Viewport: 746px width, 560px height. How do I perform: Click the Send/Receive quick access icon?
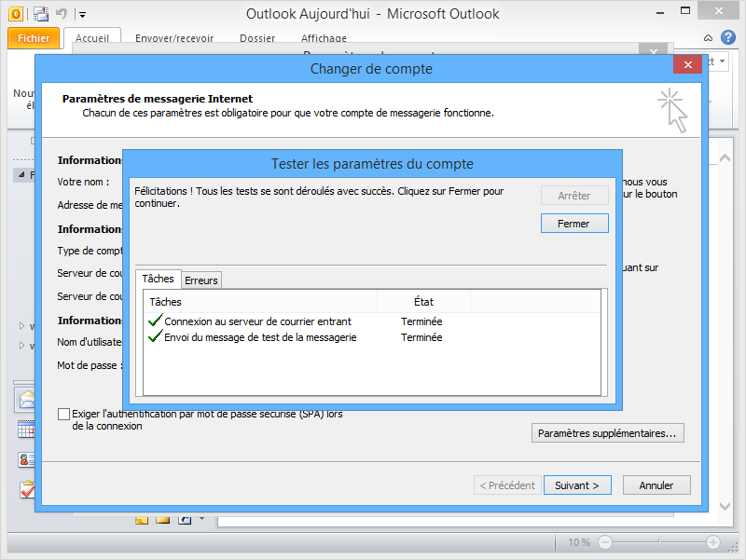(41, 14)
